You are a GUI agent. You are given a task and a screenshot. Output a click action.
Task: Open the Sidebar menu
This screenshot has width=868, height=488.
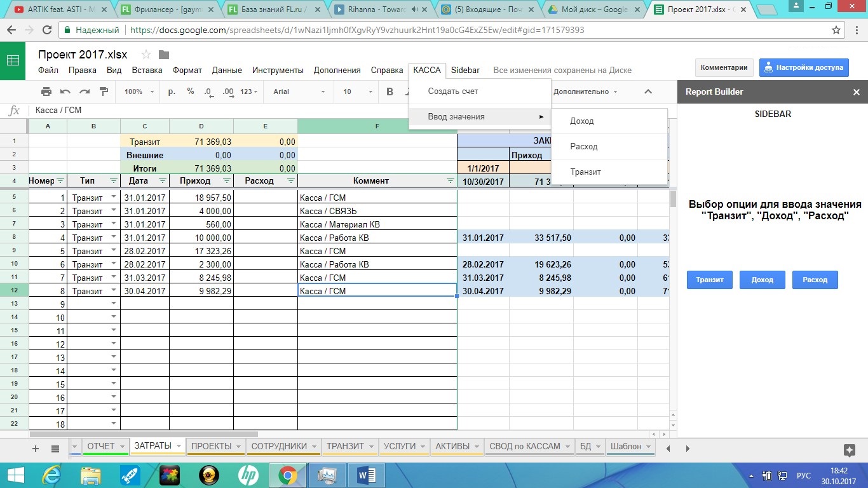tap(465, 71)
